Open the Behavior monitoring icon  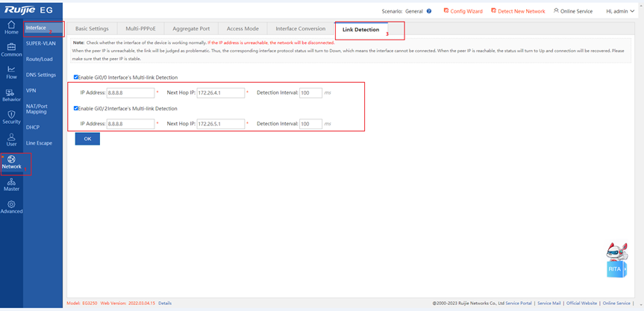tap(11, 92)
